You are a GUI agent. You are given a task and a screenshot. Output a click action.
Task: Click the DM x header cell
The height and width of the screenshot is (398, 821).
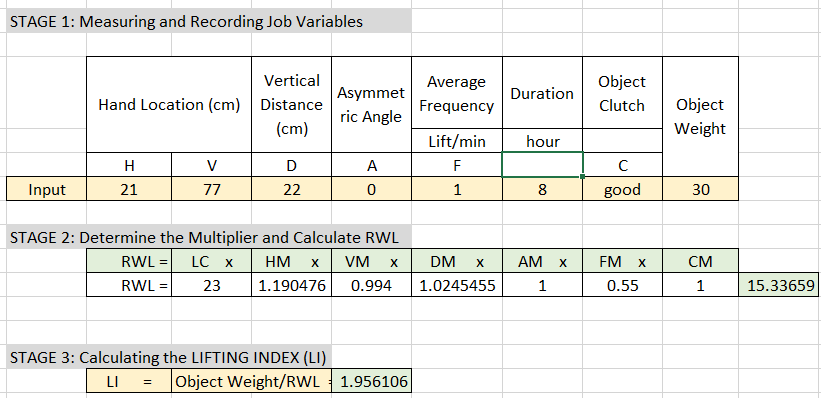click(457, 261)
